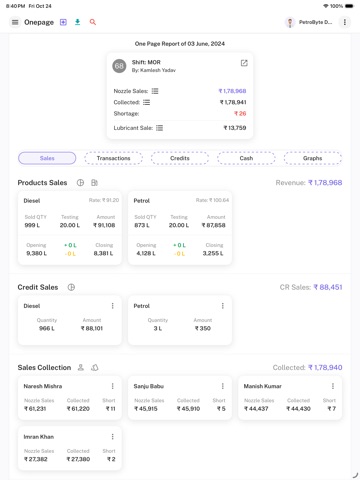This screenshot has height=480, width=360.
Task: Click the Revenue value ₹1,78,968
Action: (x=325, y=183)
